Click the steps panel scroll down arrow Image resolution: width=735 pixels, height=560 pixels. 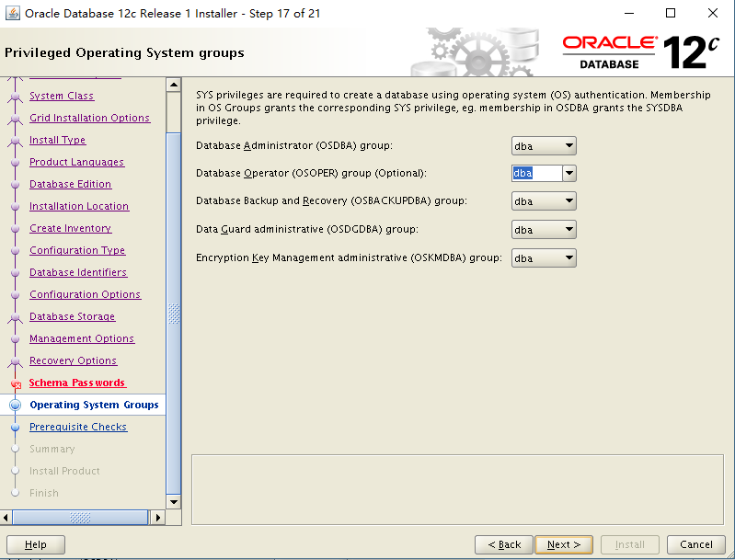(x=174, y=502)
